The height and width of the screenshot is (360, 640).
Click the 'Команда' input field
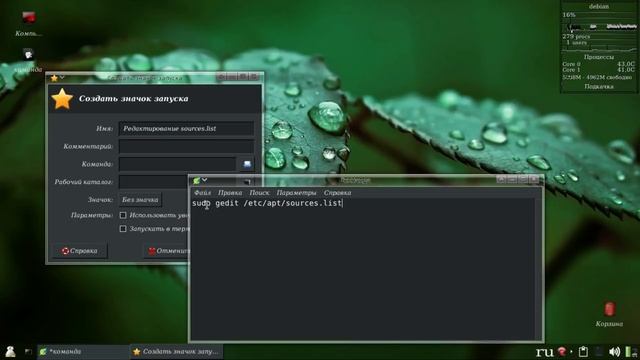coord(177,164)
